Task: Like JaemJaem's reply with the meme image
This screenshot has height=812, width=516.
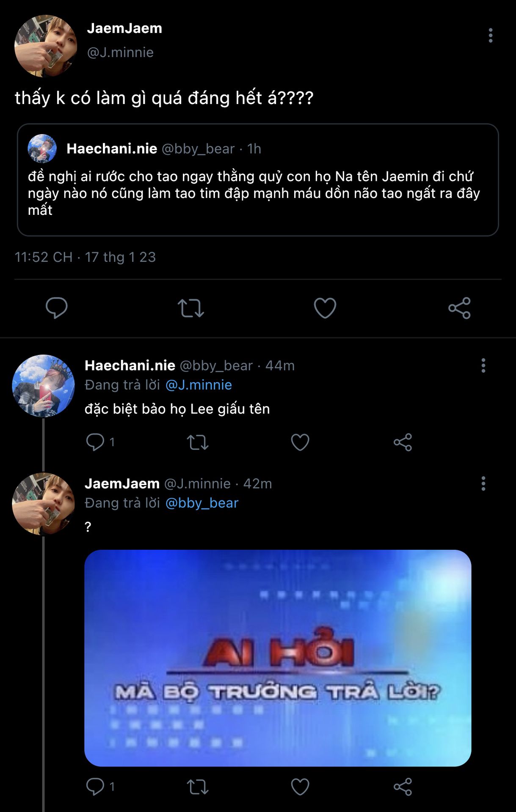Action: [x=300, y=787]
